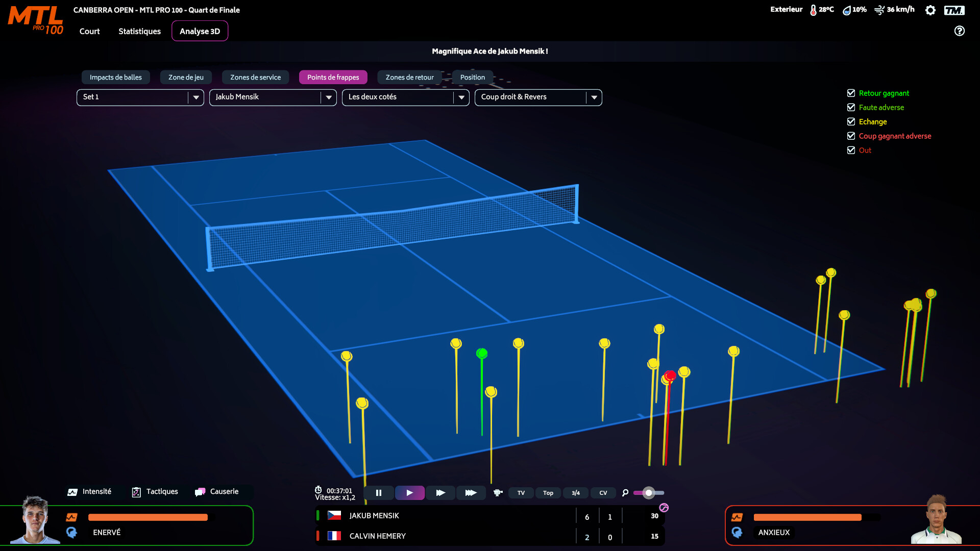Click the pink serving ball indicator
Screen dimensions: 980x551
tap(664, 508)
